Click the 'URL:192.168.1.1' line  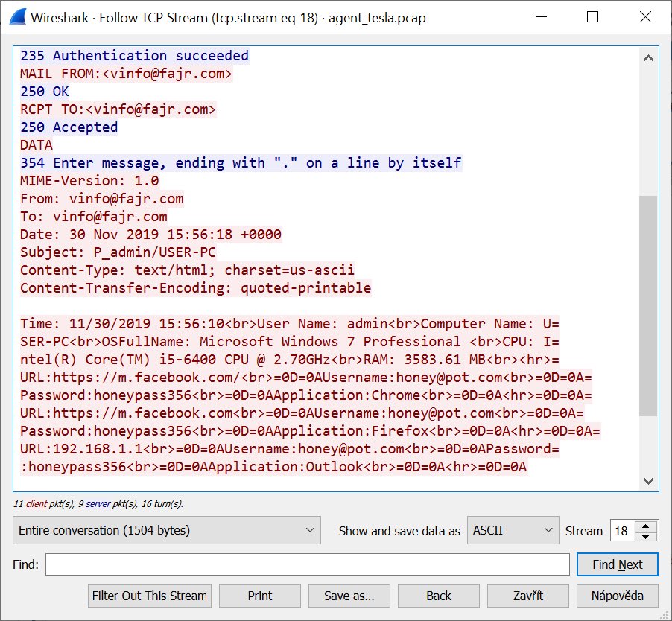click(x=290, y=449)
